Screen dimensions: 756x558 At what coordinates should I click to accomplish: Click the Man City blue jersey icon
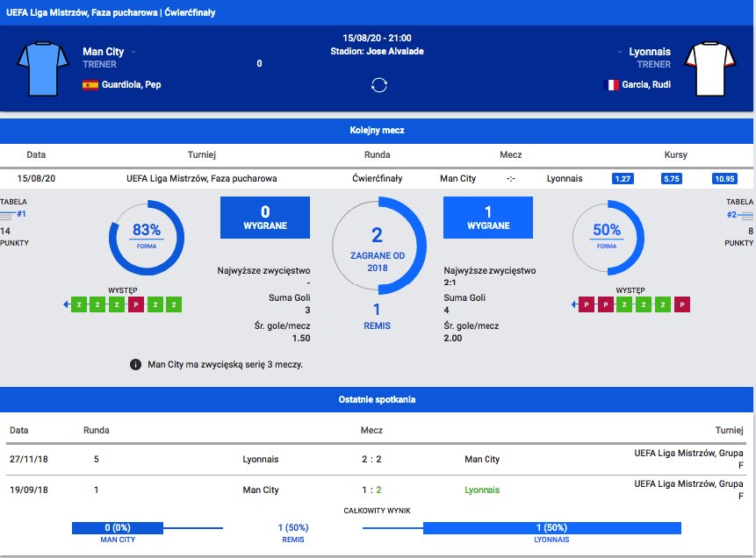pyautogui.click(x=43, y=68)
